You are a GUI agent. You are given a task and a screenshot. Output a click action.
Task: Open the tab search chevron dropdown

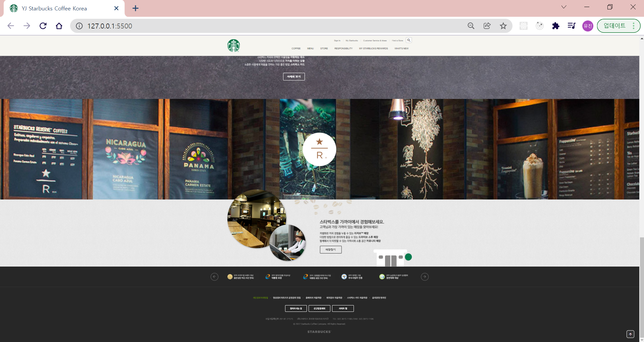coord(564,7)
